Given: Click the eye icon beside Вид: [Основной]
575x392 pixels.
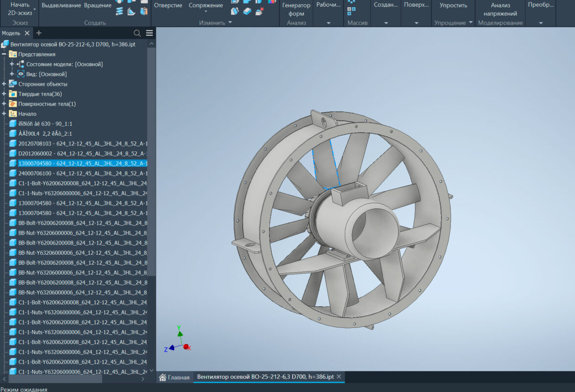Looking at the screenshot, I should click(x=21, y=74).
